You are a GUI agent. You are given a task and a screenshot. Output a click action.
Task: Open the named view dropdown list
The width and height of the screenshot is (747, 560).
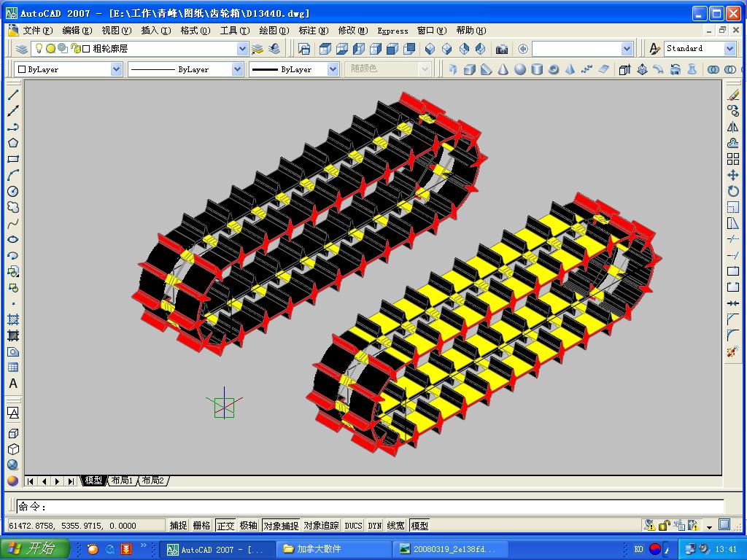click(x=627, y=49)
